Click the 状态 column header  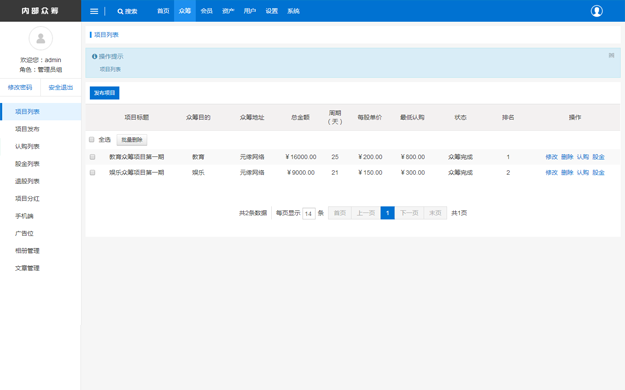click(x=460, y=117)
